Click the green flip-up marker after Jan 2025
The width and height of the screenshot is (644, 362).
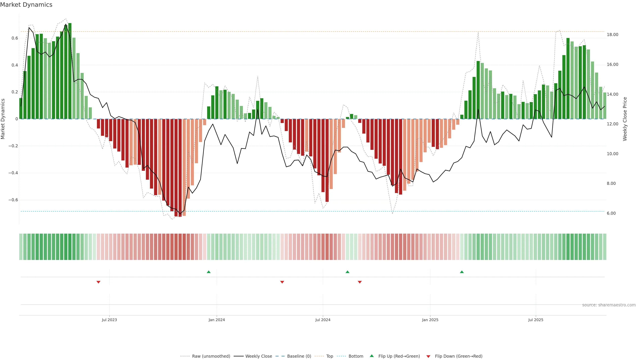462,272
